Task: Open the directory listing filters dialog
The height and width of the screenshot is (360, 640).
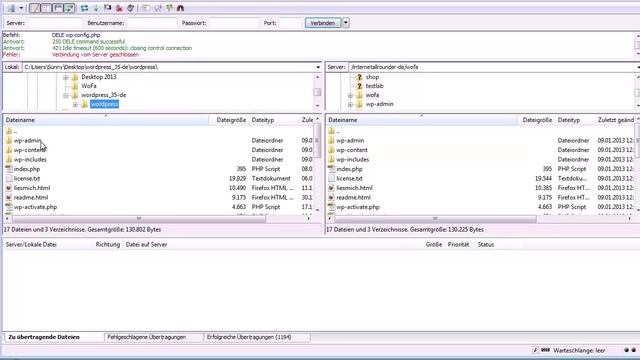Action: pyautogui.click(x=146, y=8)
